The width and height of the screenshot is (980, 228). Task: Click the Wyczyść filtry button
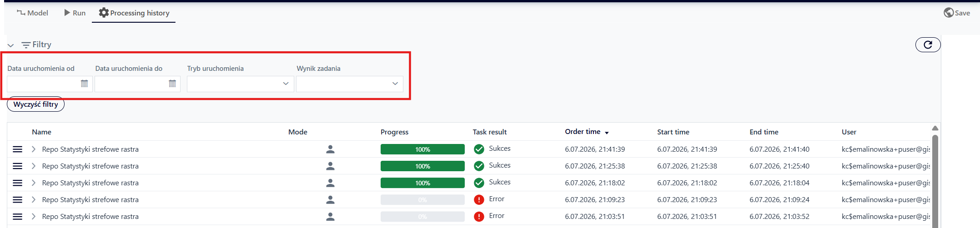pyautogui.click(x=35, y=104)
